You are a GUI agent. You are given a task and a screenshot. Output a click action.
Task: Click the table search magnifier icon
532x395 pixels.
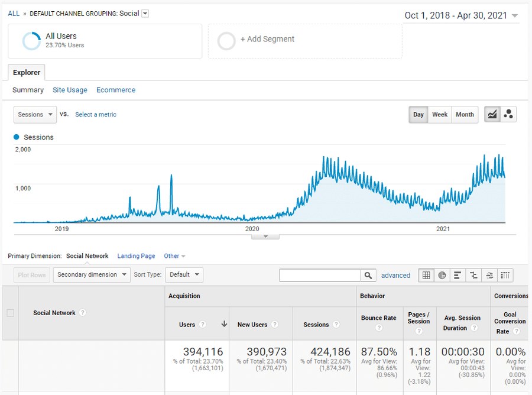[368, 275]
